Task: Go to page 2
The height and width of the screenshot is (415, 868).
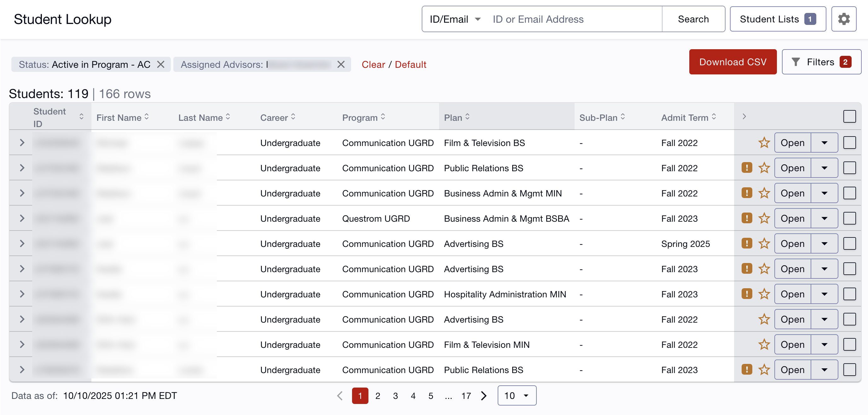Action: point(378,396)
